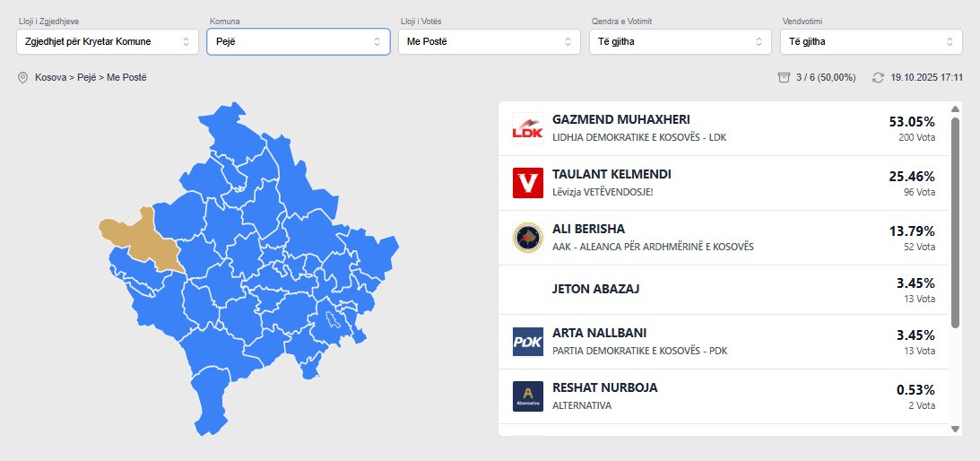This screenshot has height=461, width=980.
Task: Open the Lloji i Zgjedhjeve dropdown
Action: coord(108,42)
